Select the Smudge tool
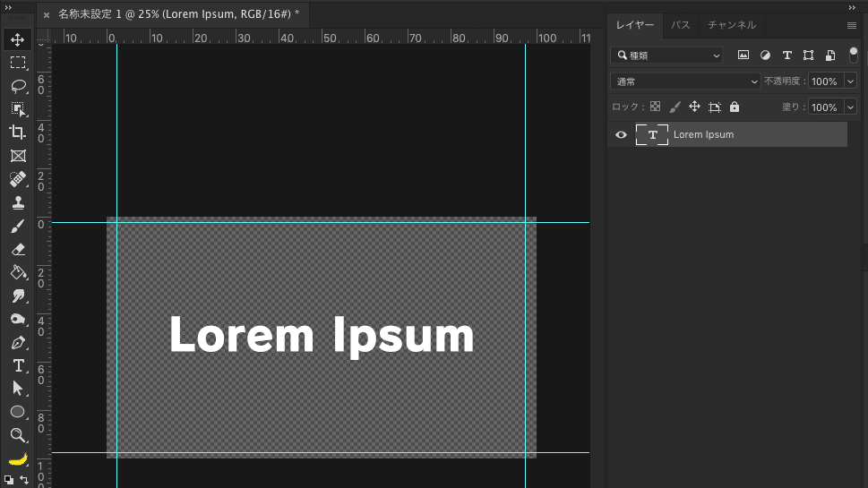Image resolution: width=868 pixels, height=488 pixels. tap(18, 296)
